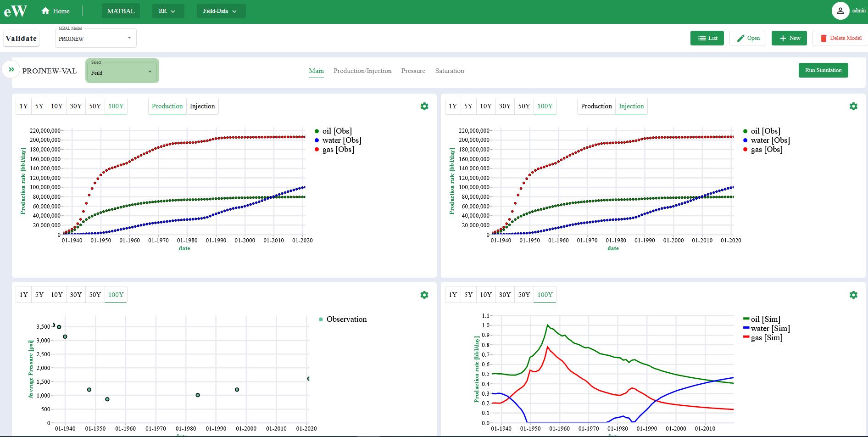868x437 pixels.
Task: Set simulated chart range to 50Y
Action: (524, 295)
